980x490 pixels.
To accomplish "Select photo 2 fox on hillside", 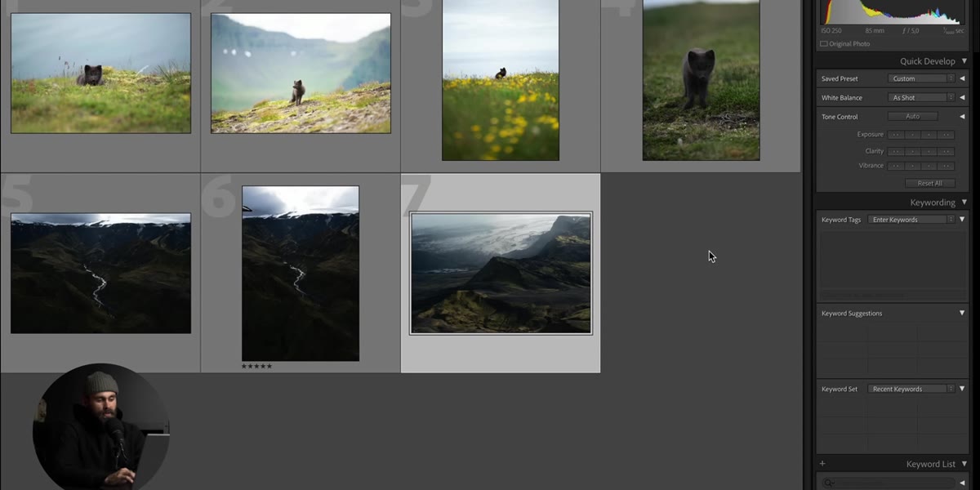I will pyautogui.click(x=301, y=73).
